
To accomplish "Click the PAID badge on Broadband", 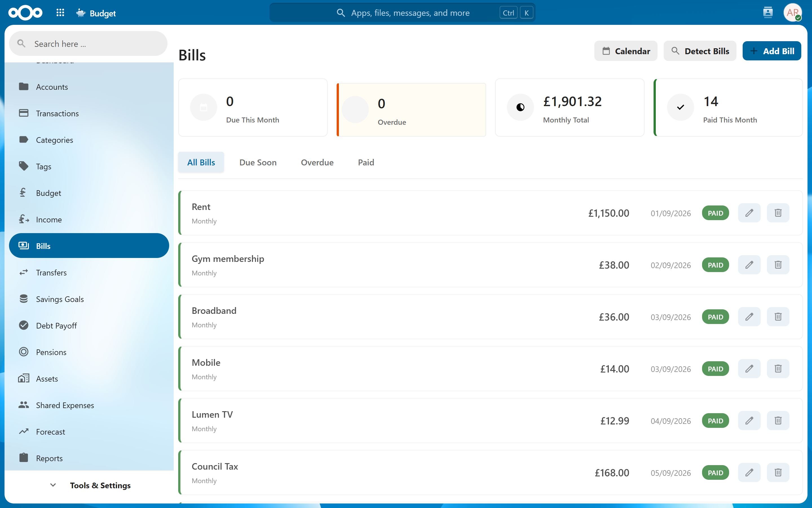I will (x=715, y=317).
